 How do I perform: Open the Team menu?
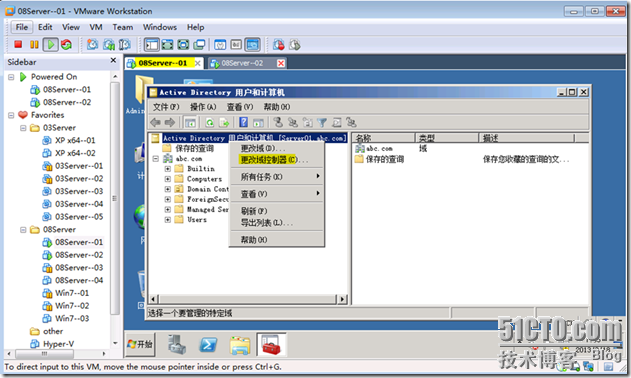point(123,27)
